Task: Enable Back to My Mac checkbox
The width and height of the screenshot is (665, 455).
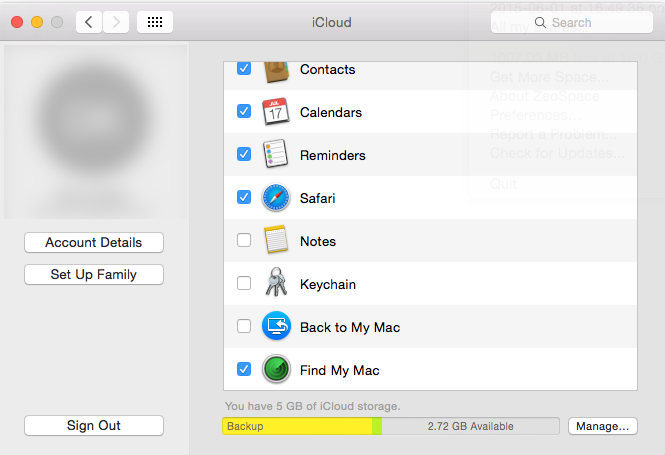Action: click(x=244, y=326)
